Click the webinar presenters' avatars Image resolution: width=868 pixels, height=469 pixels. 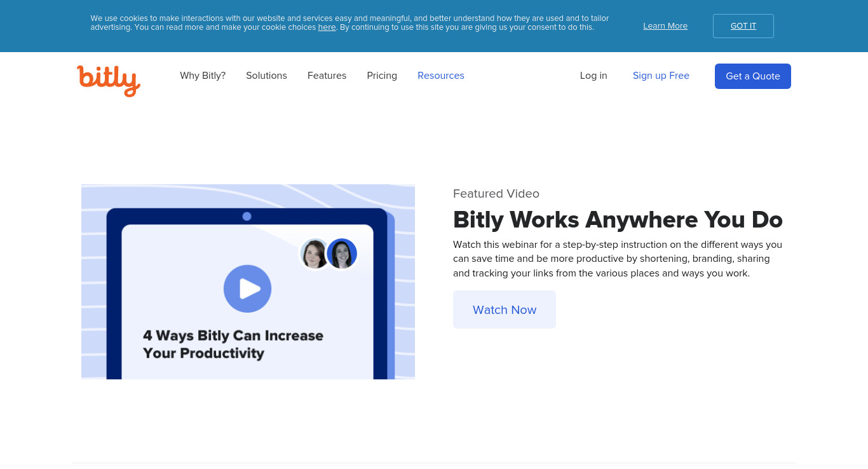tap(329, 254)
